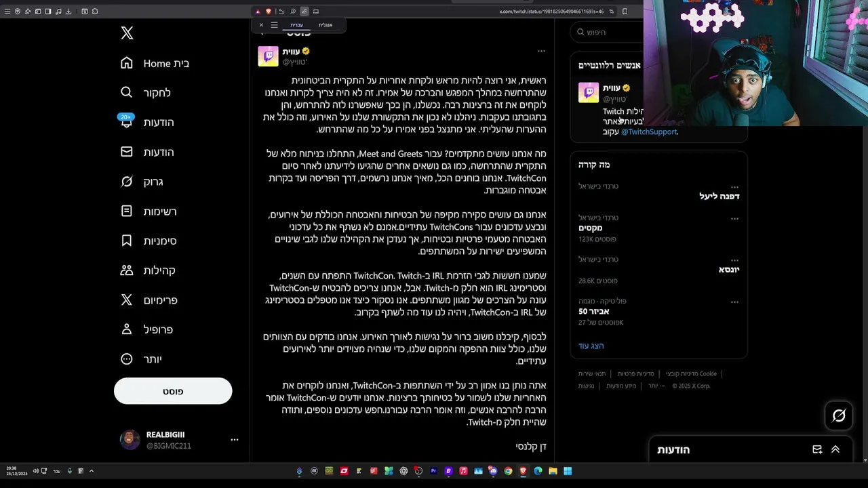Open the Cookie policy footer link
Screen dimensions: 868x488
(691, 373)
